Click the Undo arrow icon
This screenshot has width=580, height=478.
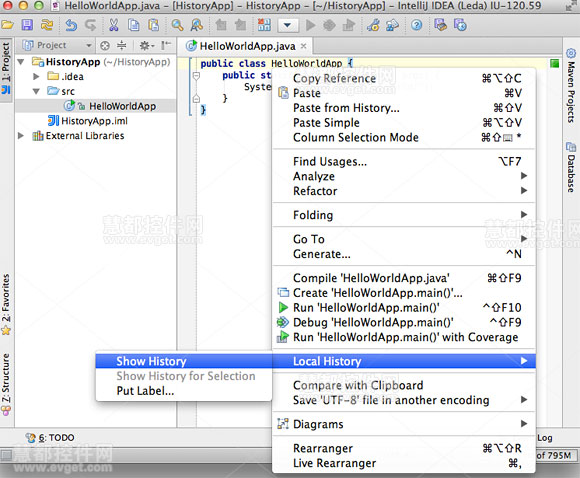71,25
